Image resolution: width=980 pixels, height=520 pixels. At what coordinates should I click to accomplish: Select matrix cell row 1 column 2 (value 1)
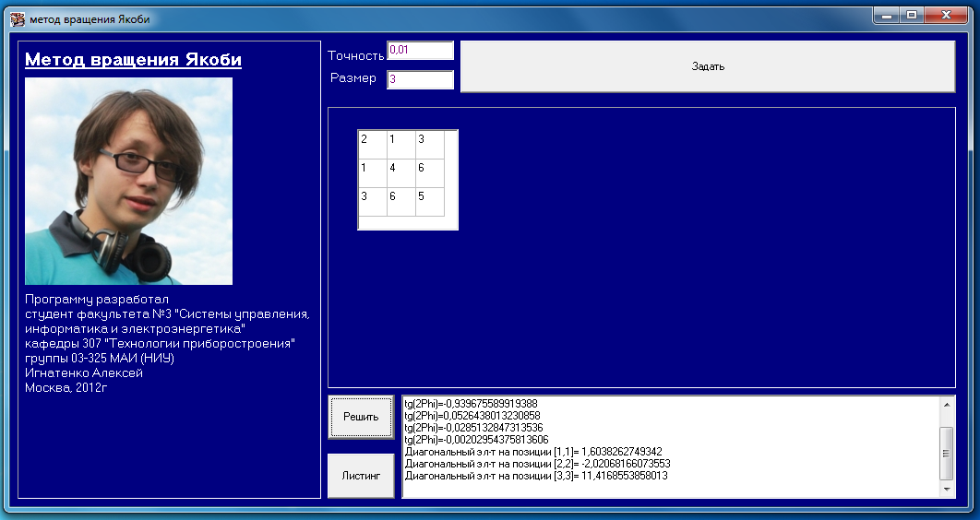click(x=401, y=145)
